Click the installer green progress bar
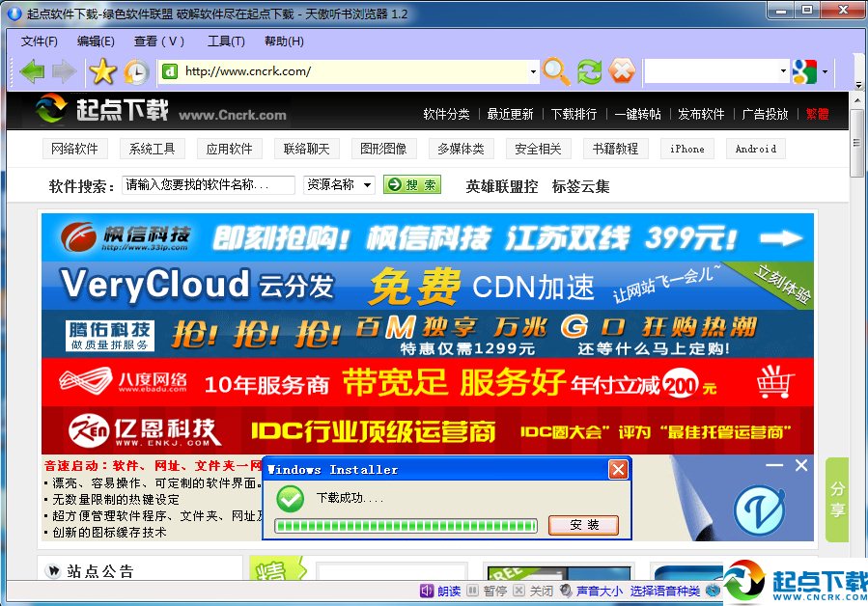The height and width of the screenshot is (606, 868). [406, 525]
